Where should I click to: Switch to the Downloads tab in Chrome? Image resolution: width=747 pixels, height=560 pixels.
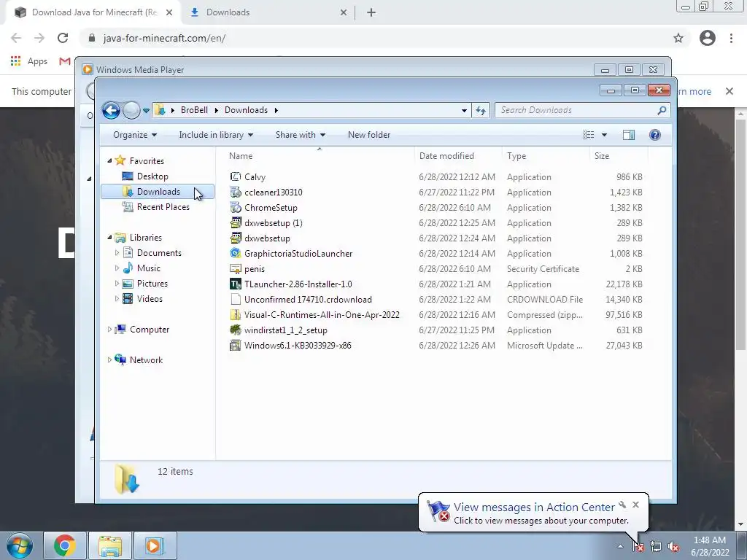[268, 12]
